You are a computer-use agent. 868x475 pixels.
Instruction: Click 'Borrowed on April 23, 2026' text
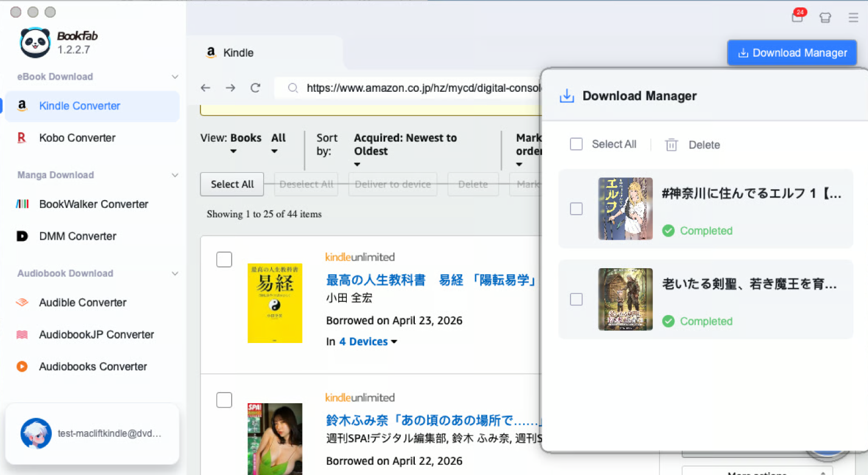point(394,321)
